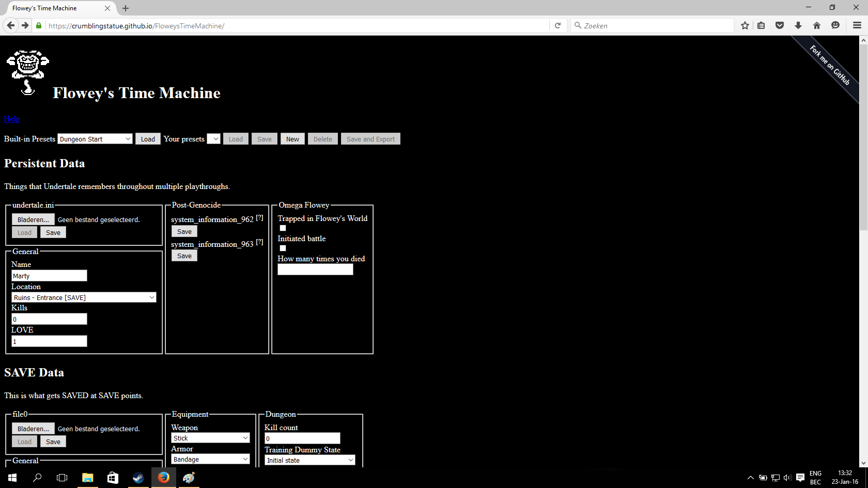Click the Name input field containing Marty

pos(49,276)
